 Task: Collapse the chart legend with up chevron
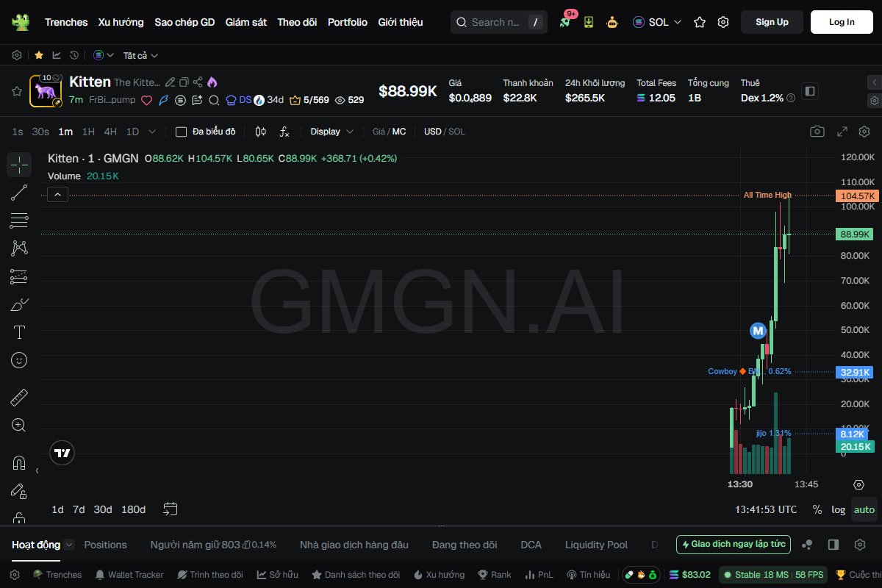tap(58, 195)
